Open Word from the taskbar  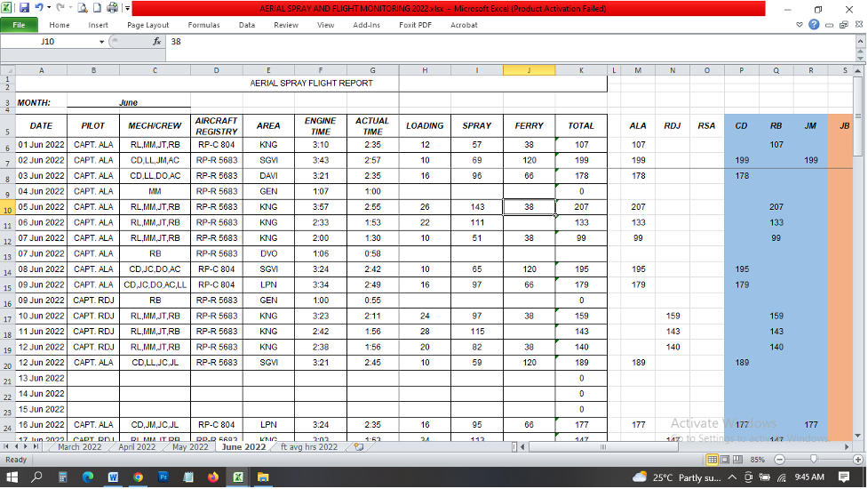(113, 477)
